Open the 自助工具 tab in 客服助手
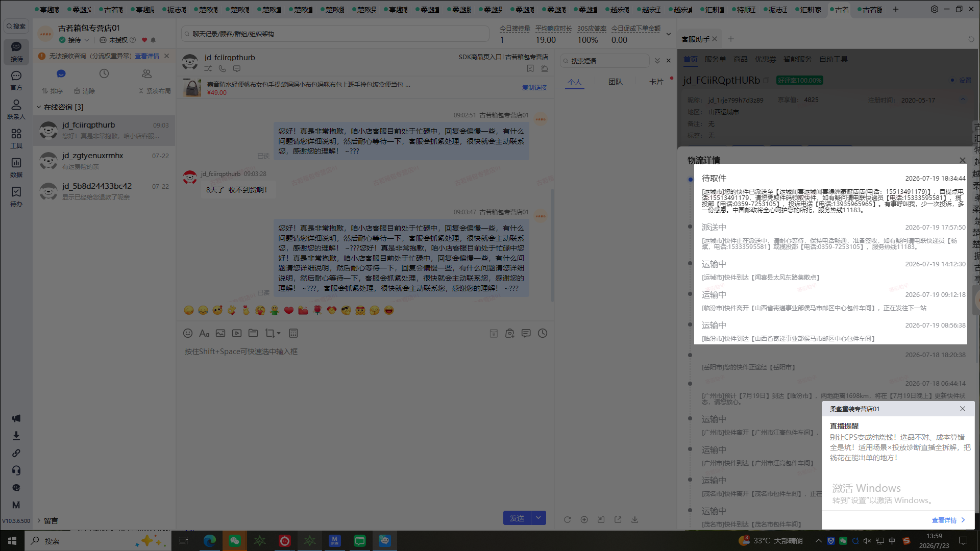Screen dimensions: 980x551 (834, 59)
